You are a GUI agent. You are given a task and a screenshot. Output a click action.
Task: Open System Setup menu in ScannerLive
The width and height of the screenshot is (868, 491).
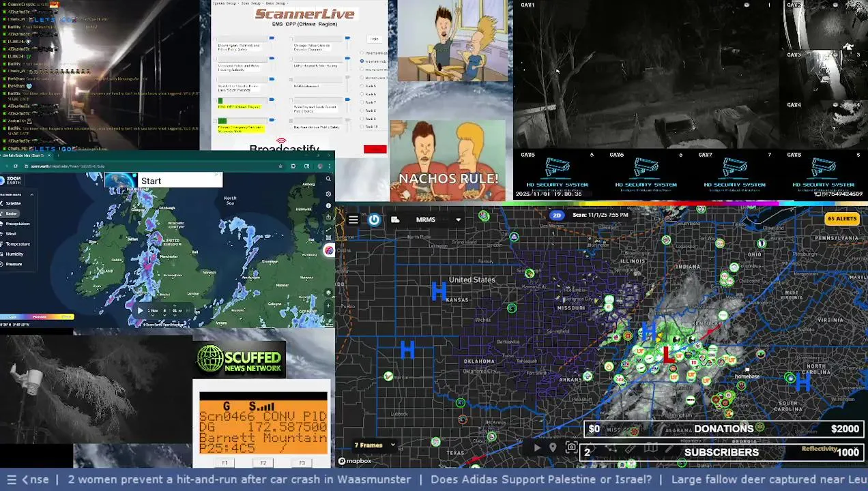point(225,3)
